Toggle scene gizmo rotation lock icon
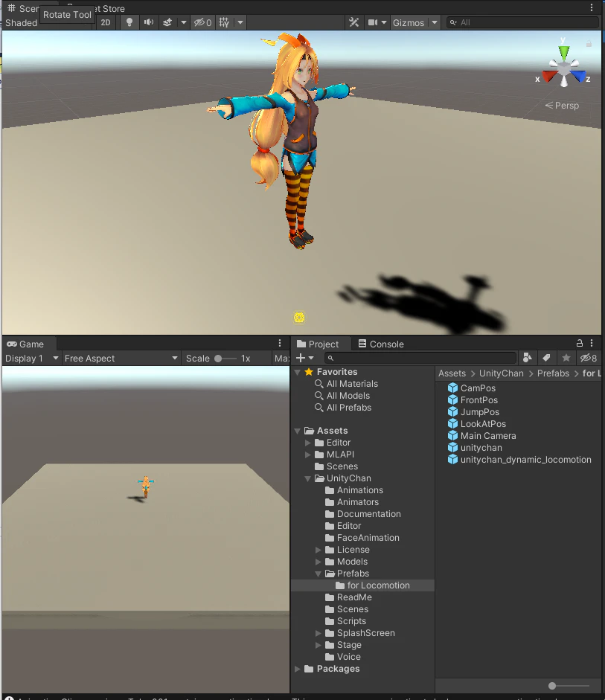Screen dimensions: 605x700 589,44
